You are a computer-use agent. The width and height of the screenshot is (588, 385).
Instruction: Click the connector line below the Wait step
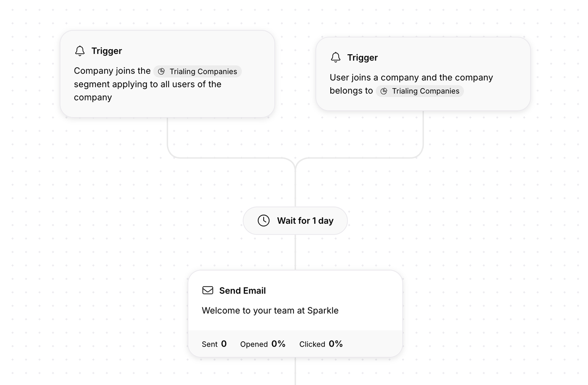click(x=295, y=253)
